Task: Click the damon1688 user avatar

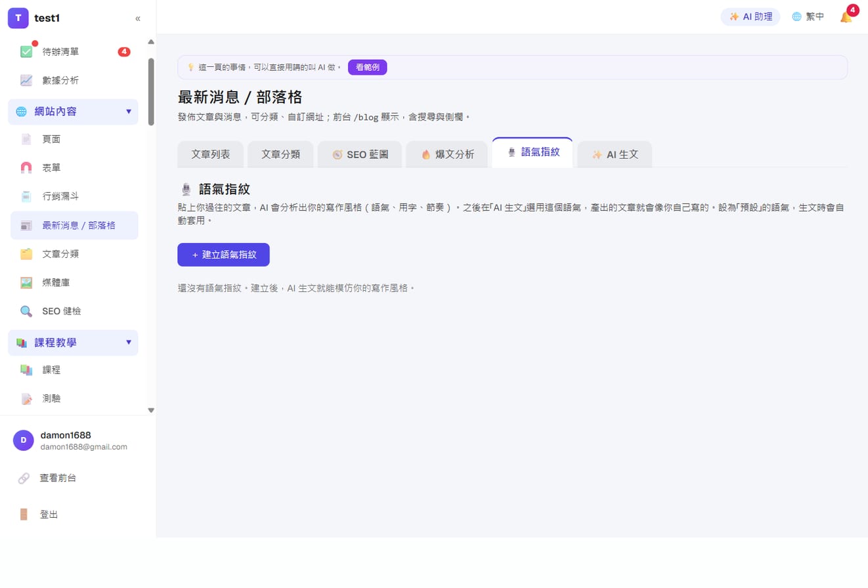Action: (x=24, y=440)
